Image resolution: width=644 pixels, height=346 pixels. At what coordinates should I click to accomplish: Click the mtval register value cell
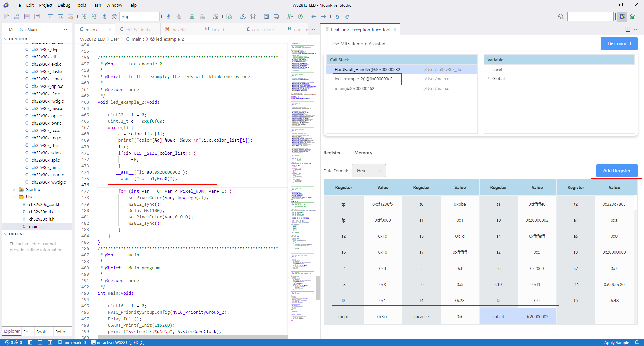[x=537, y=316]
